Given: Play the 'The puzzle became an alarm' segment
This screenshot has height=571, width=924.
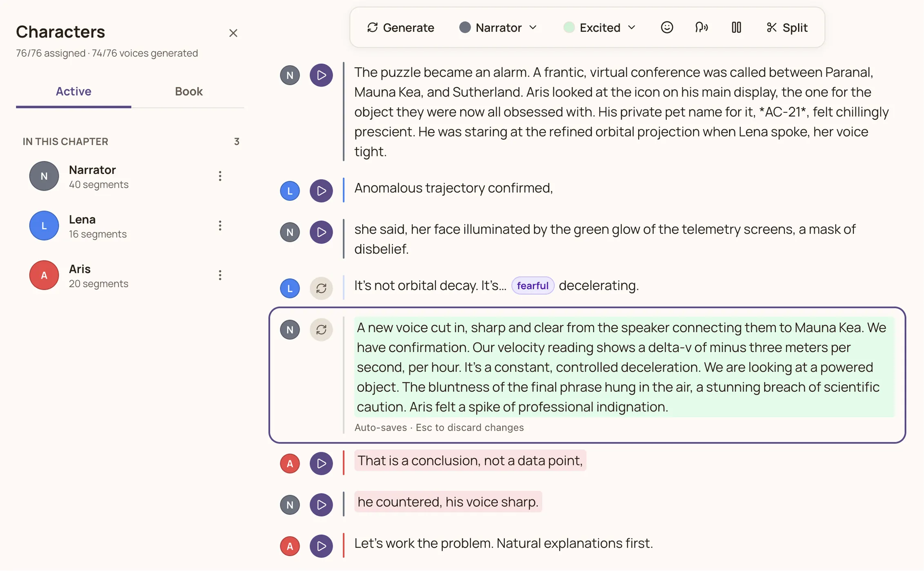Looking at the screenshot, I should 321,75.
